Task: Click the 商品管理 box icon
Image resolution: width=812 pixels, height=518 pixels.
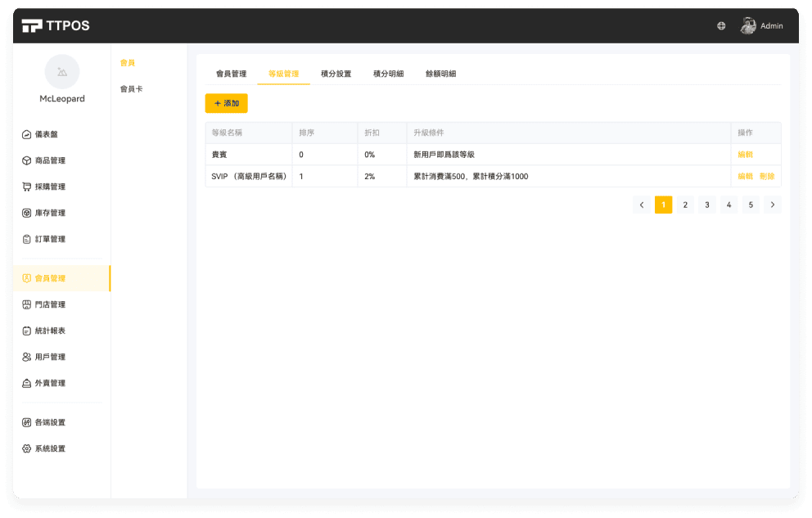Action: point(27,160)
